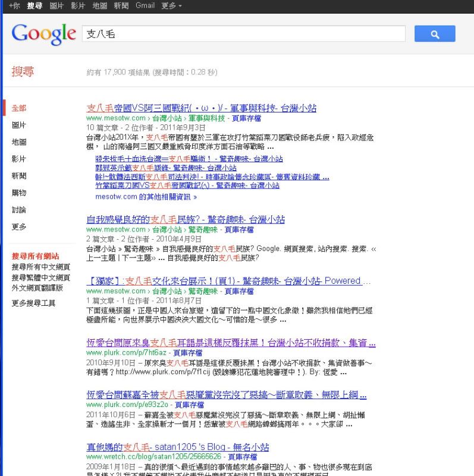
Task: Open 新聞 in the top black bar
Action: [121, 6]
